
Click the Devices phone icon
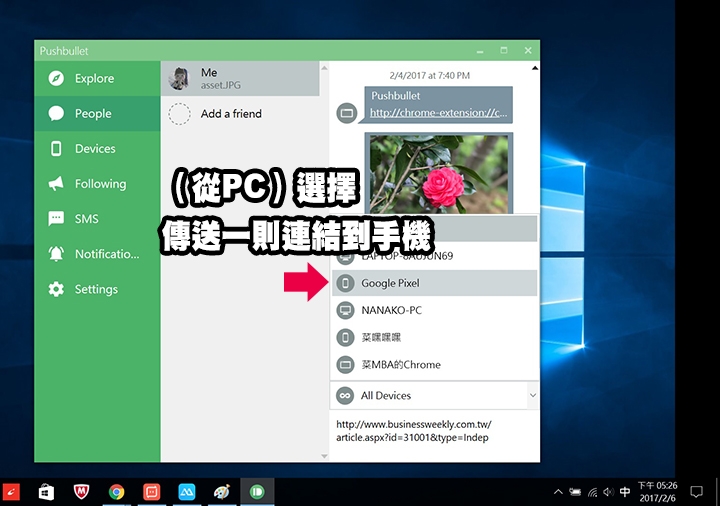click(56, 149)
